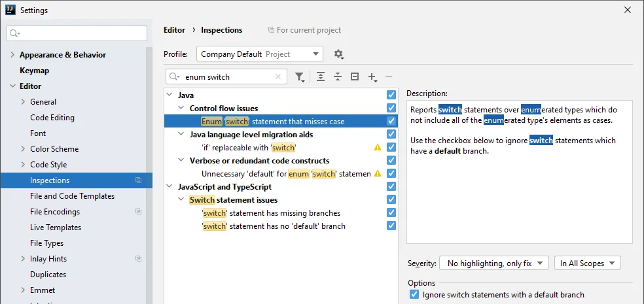This screenshot has width=644, height=304.
Task: Clear the inspections search text
Action: coord(278,77)
